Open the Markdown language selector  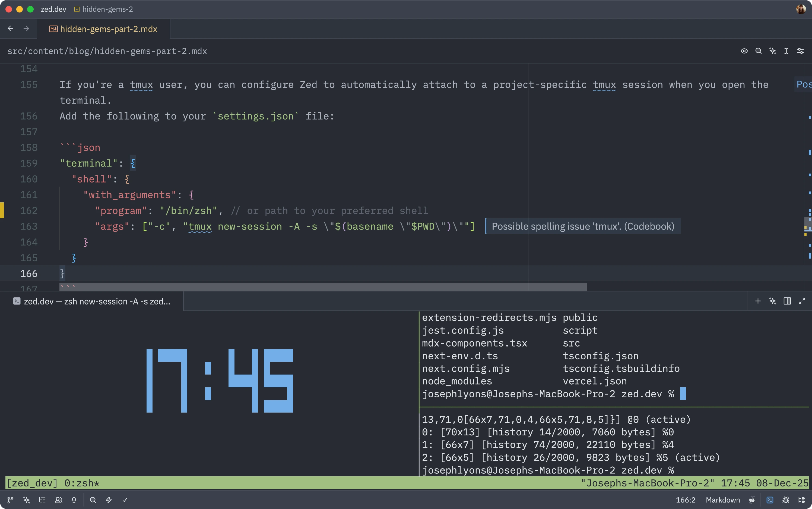click(x=723, y=500)
